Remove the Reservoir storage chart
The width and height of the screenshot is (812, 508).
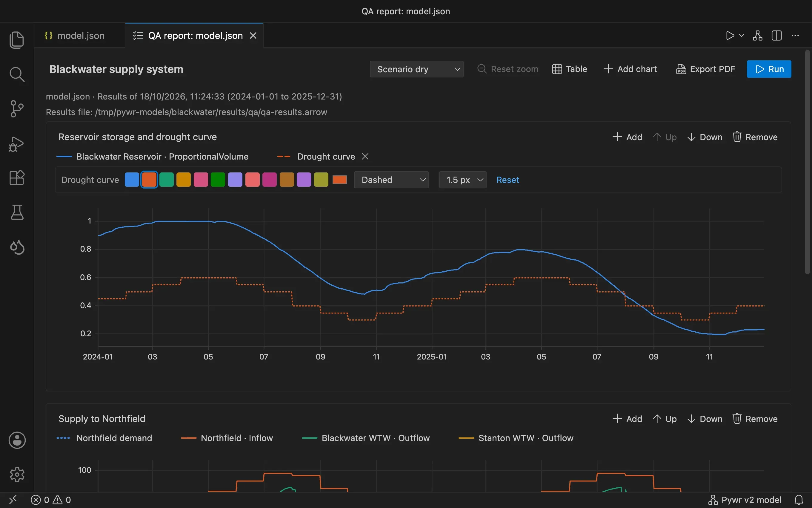(x=755, y=137)
